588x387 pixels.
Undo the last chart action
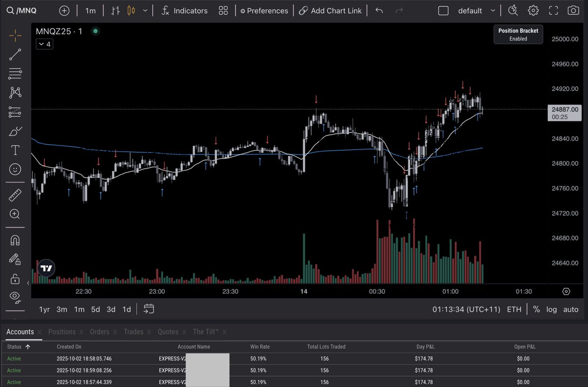point(379,10)
